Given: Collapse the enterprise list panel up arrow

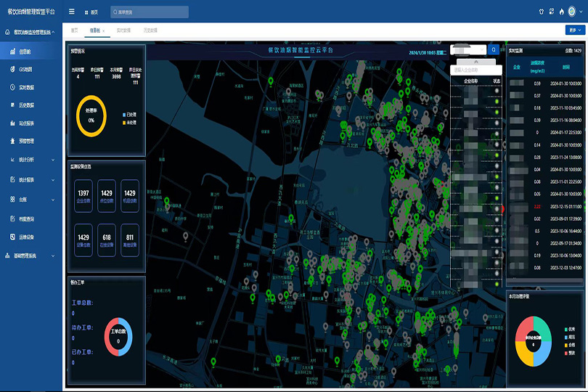Looking at the screenshot, I should point(476,62).
